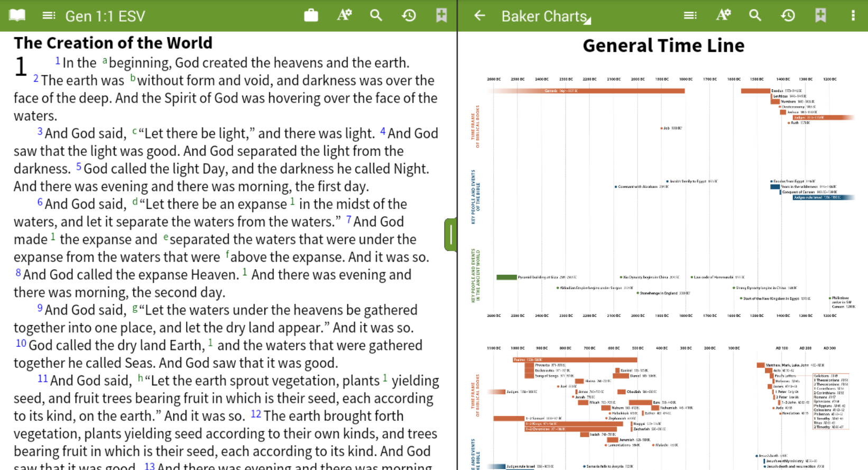This screenshot has height=470, width=868.
Task: Tap 'Start of the New Kingdom in Egypt' event
Action: (x=775, y=299)
